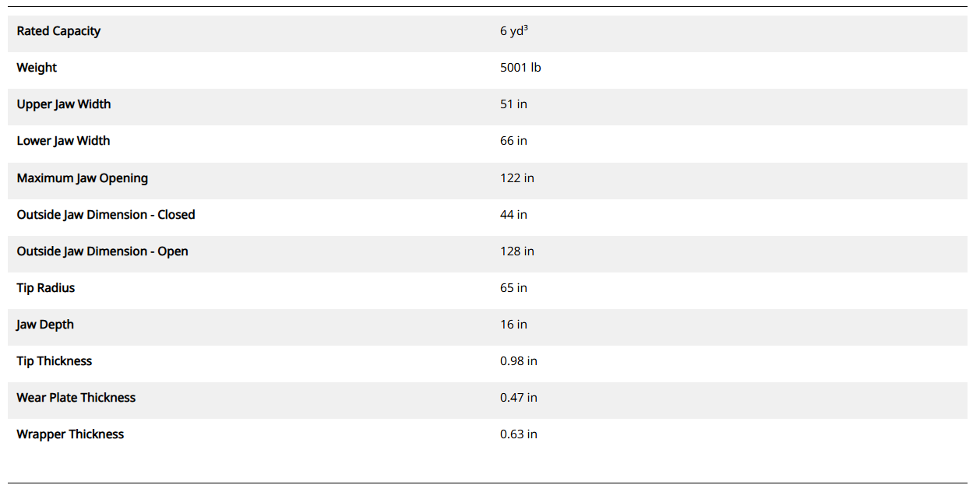This screenshot has width=980, height=492.
Task: Select the 66 in value
Action: click(x=513, y=141)
